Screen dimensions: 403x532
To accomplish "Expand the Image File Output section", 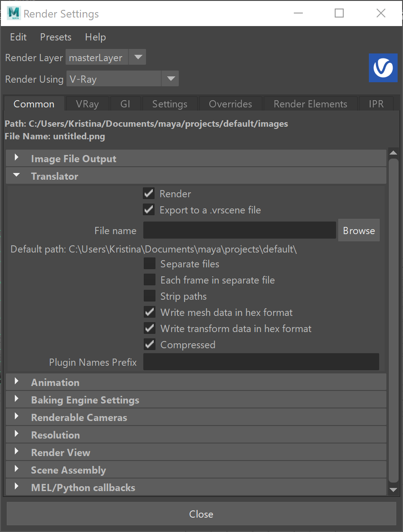I will (16, 157).
